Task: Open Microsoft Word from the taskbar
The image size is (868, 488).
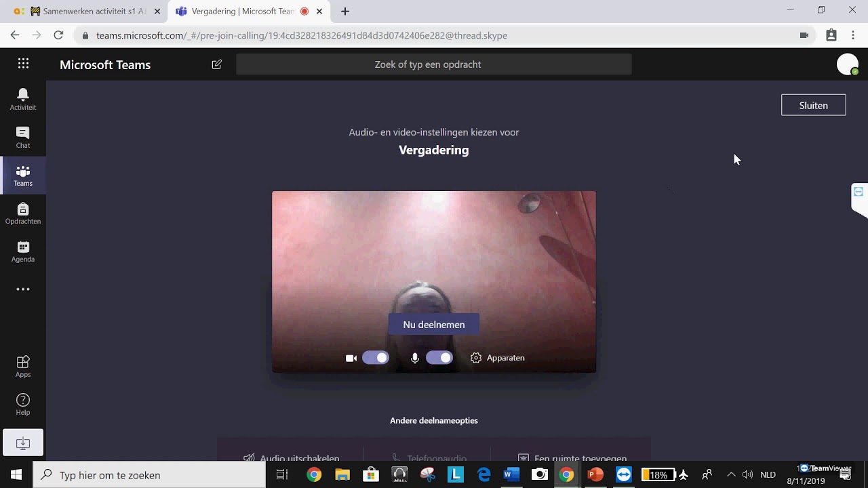Action: (x=511, y=475)
